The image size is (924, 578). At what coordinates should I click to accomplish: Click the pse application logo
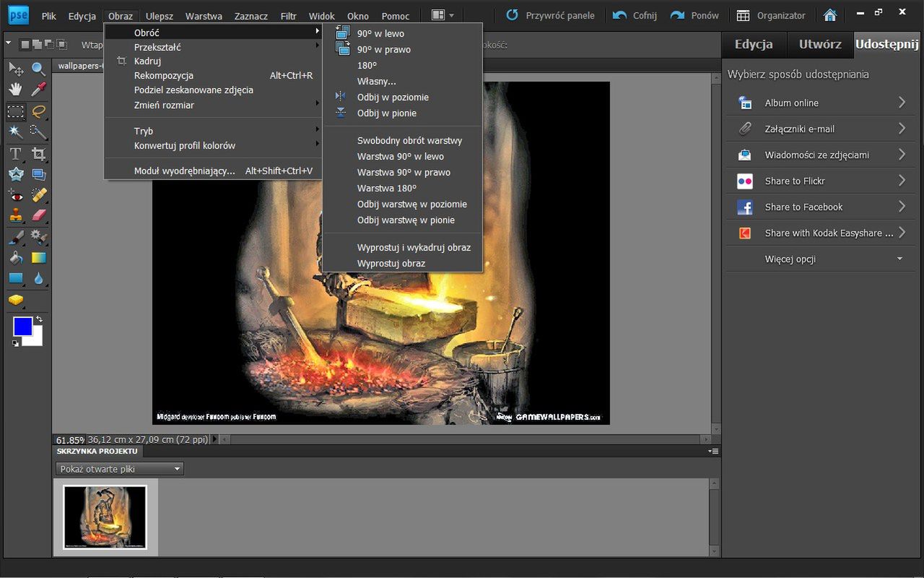17,14
